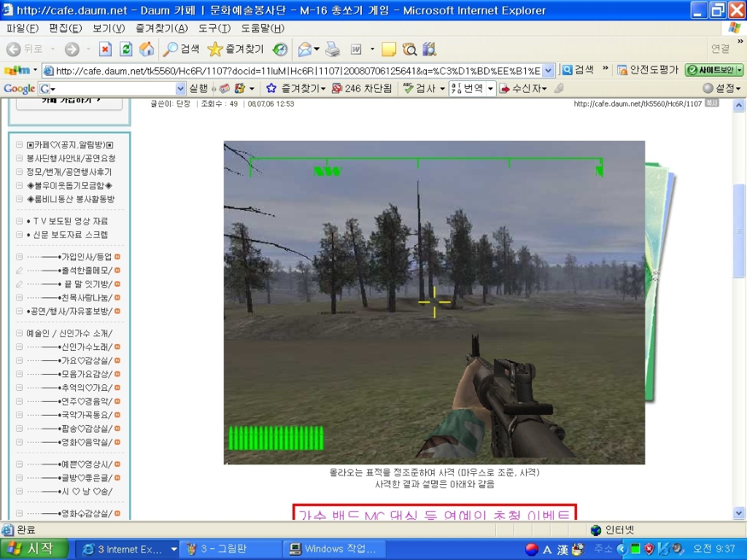Click the M-16 shooting game screen

coord(434,303)
